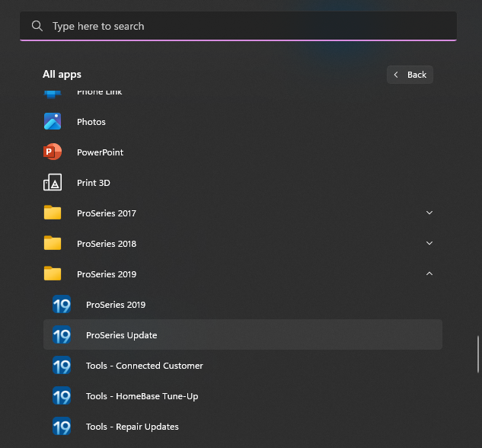Select the ProSeries 2018 folder icon
482x448 pixels.
click(53, 244)
